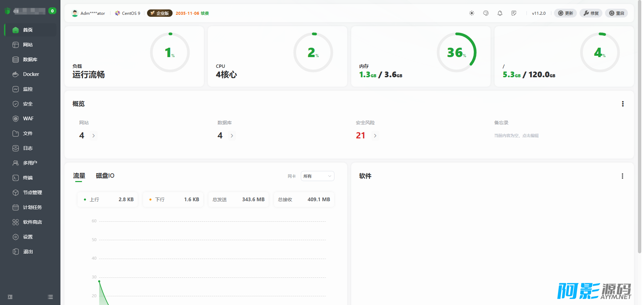
Task: Click the notes icon beside version number
Action: pyautogui.click(x=514, y=13)
